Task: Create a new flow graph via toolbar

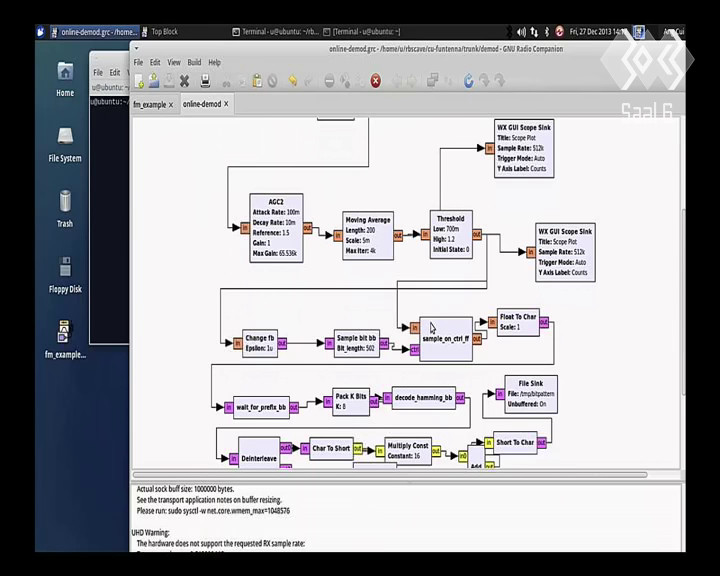Action: 139,81
